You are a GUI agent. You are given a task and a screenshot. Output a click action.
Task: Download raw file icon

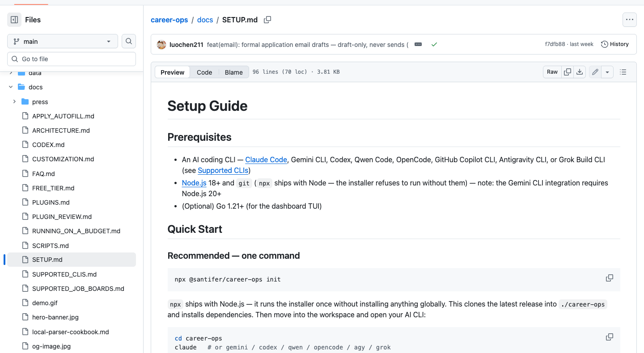(580, 72)
